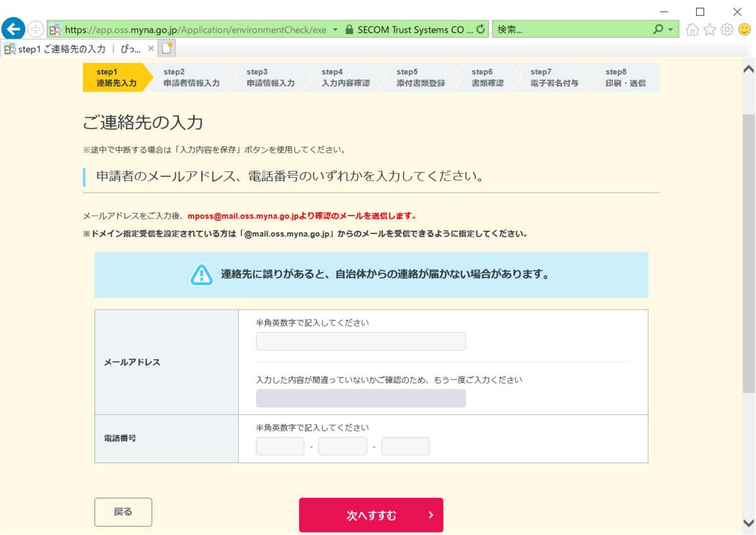
Task: Focus the メールアドレス input field
Action: point(361,341)
